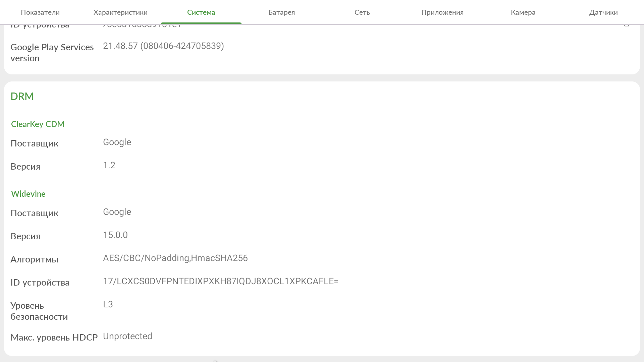The width and height of the screenshot is (644, 362).
Task: Open the Камера tab
Action: tap(523, 12)
